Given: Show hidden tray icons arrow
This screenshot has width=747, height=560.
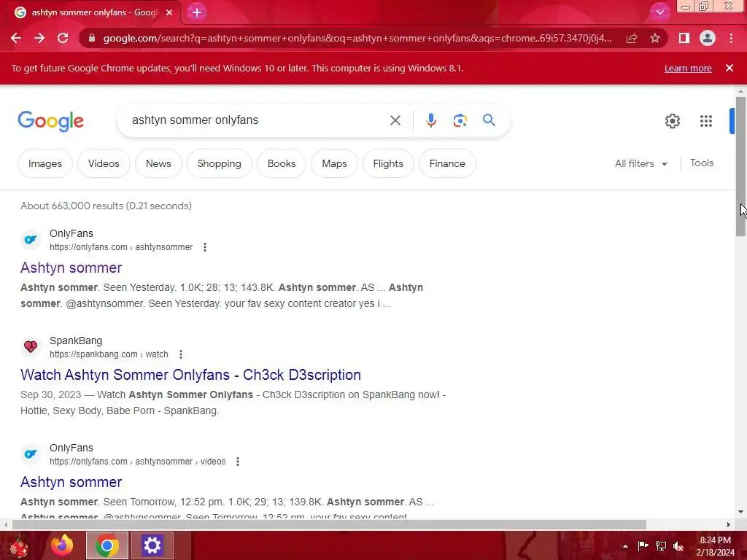Looking at the screenshot, I should (x=625, y=546).
